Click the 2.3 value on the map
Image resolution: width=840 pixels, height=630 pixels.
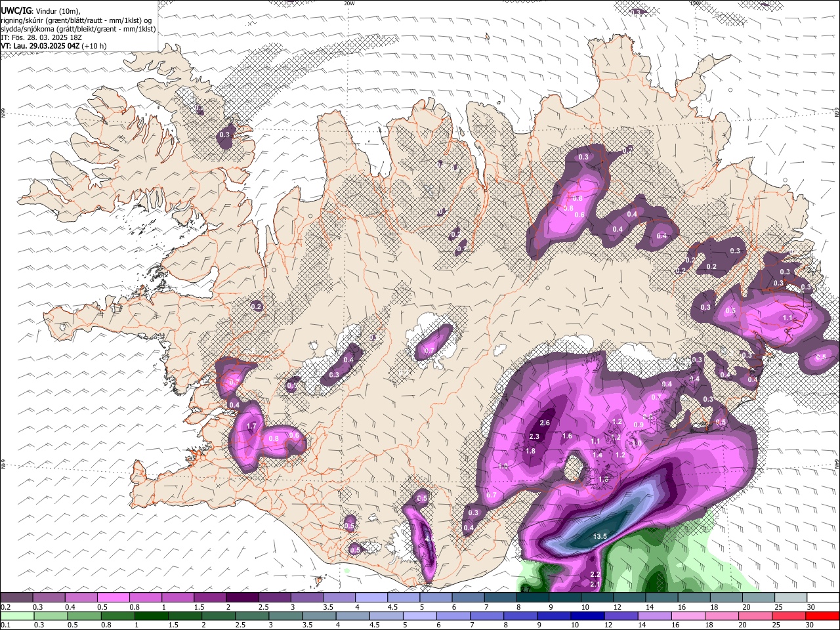pos(534,437)
